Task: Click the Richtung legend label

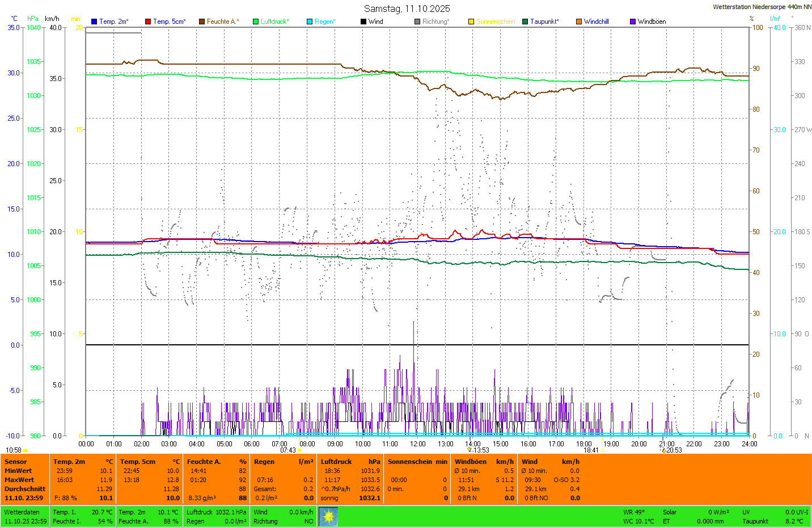Action: tap(435, 22)
